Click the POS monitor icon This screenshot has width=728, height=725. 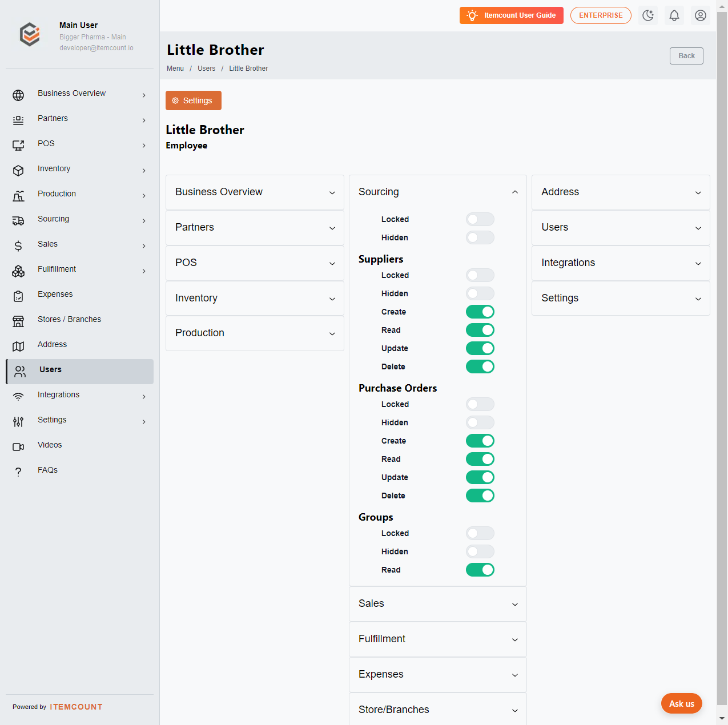[18, 146]
